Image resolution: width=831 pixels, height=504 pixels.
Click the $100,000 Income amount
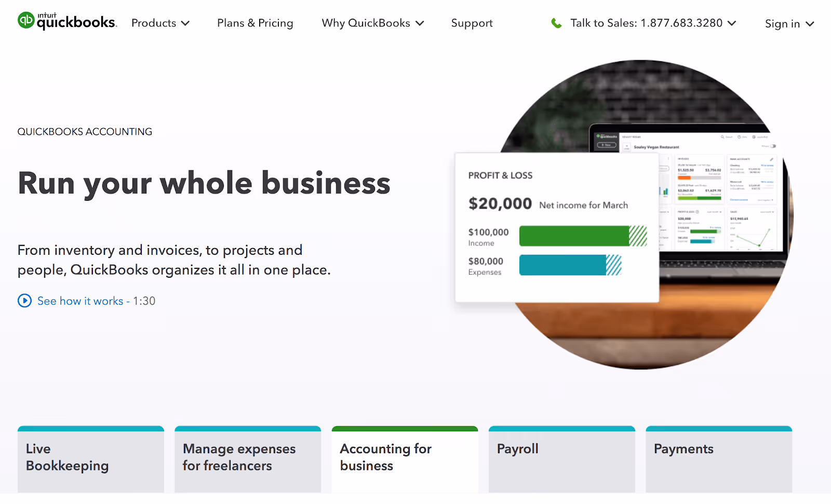[x=488, y=232]
